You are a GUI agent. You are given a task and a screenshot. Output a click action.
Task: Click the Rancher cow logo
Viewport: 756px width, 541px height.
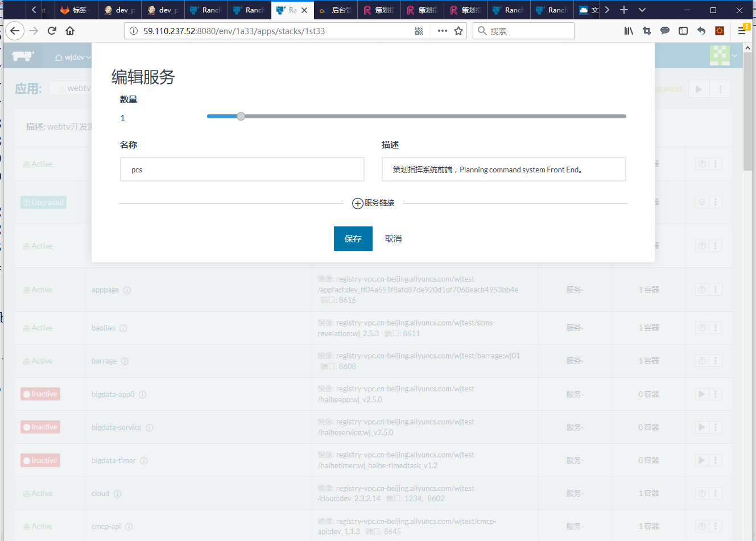(23, 56)
